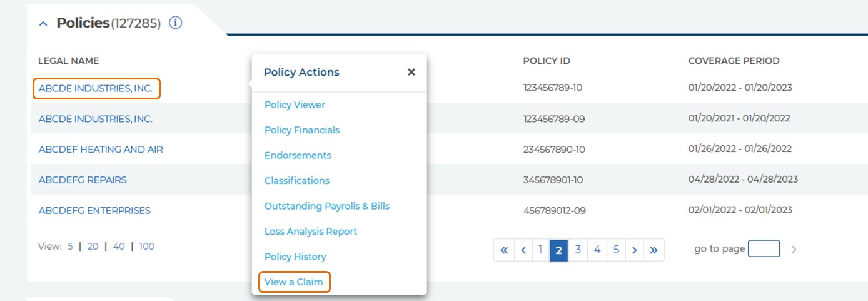
Task: Show 100 policies per page
Action: (147, 247)
